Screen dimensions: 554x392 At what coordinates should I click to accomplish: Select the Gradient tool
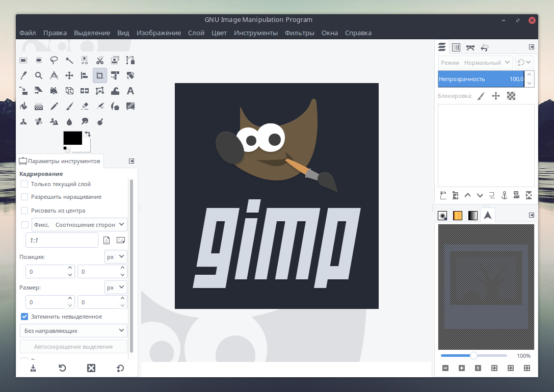(39, 106)
